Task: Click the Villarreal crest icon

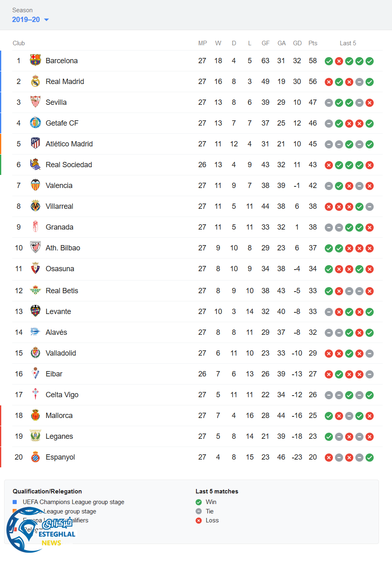Action: pos(35,206)
